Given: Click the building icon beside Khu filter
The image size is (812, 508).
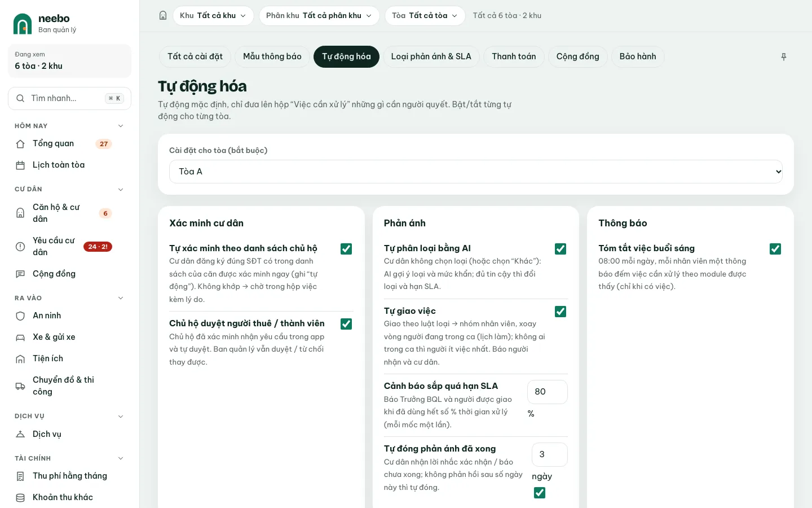Looking at the screenshot, I should coord(163,16).
